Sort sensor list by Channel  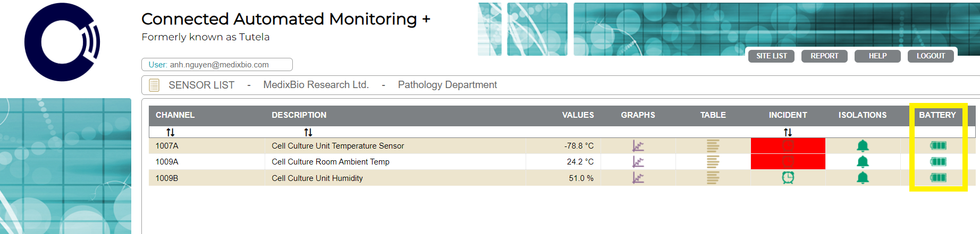coord(170,132)
